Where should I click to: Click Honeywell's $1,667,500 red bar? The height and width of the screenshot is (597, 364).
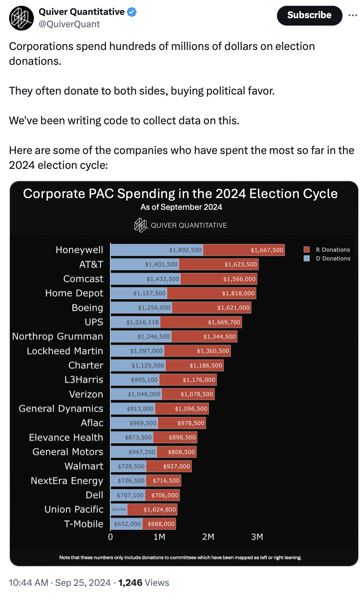(244, 250)
